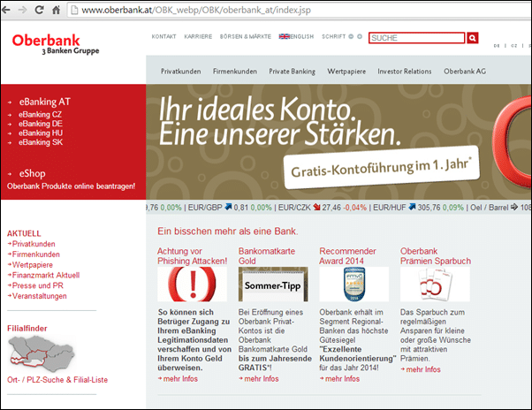Open BÖRSEN & MÄRKTE link

click(246, 36)
